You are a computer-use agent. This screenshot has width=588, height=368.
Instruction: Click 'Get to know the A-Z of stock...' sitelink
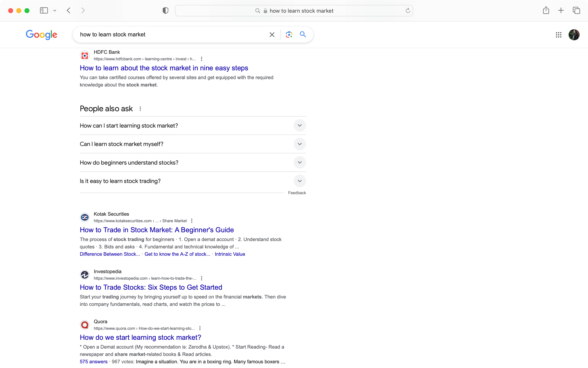(177, 254)
